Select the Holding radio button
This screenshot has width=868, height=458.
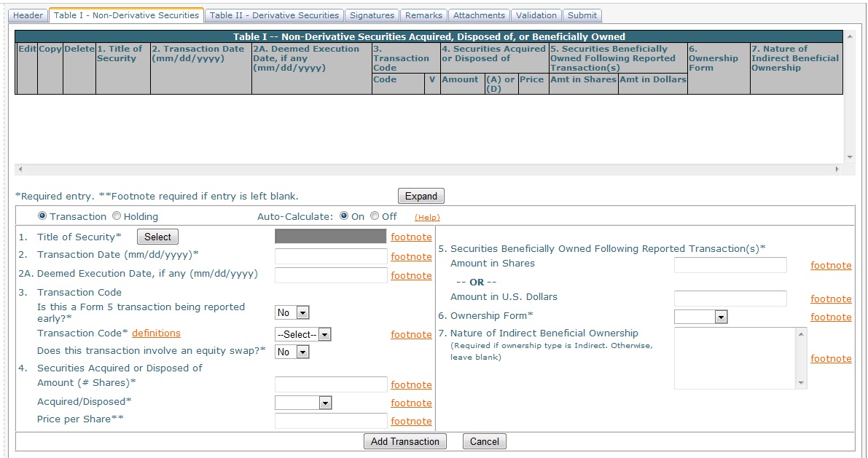click(117, 216)
